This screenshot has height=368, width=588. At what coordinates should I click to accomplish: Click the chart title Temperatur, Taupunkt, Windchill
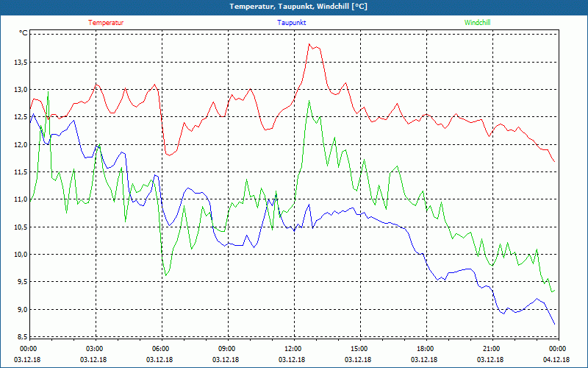pyautogui.click(x=298, y=7)
